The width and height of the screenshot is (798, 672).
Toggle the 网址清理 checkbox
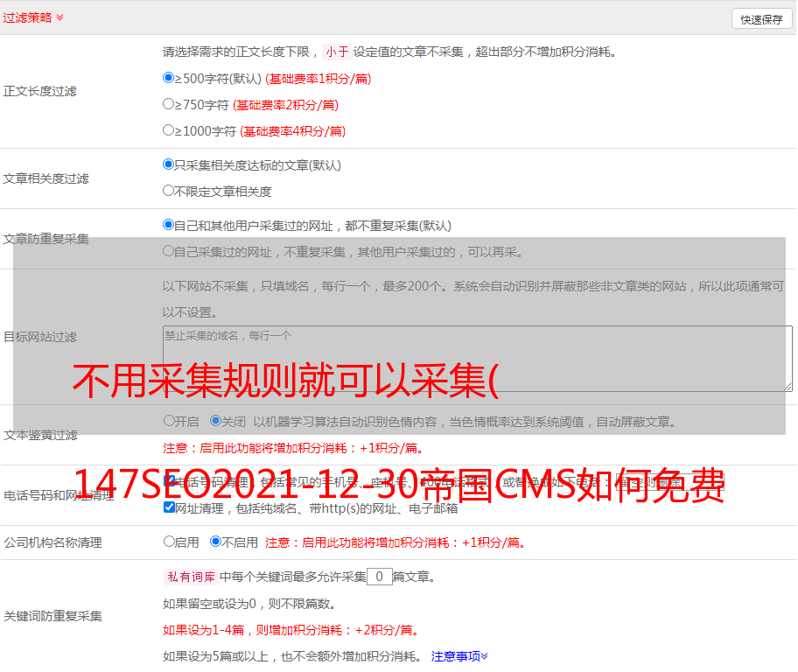click(x=170, y=507)
